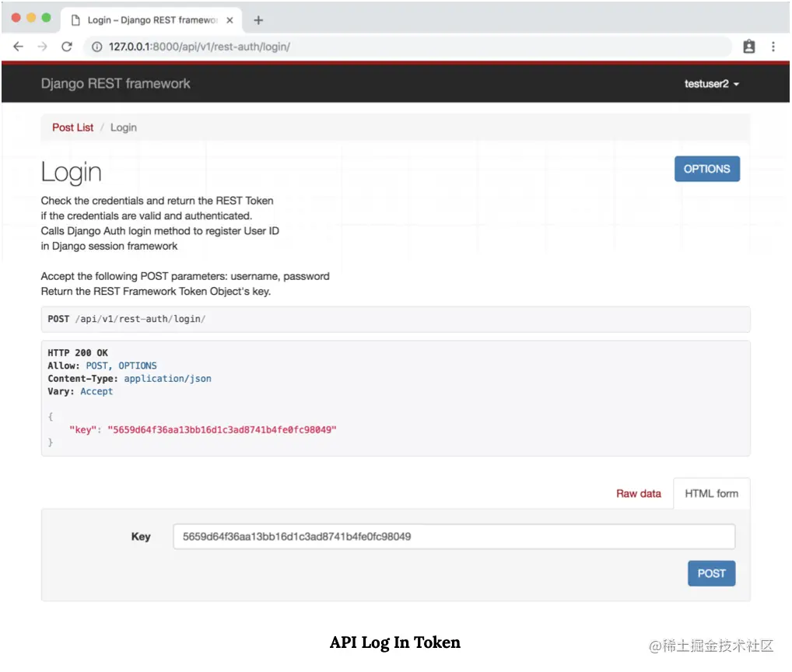Click the blue OPTIONS button

point(706,169)
